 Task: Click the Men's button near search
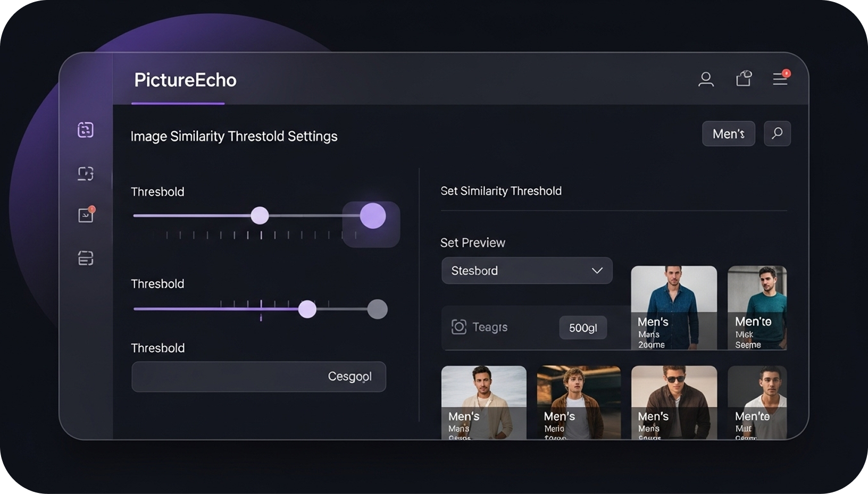(729, 133)
